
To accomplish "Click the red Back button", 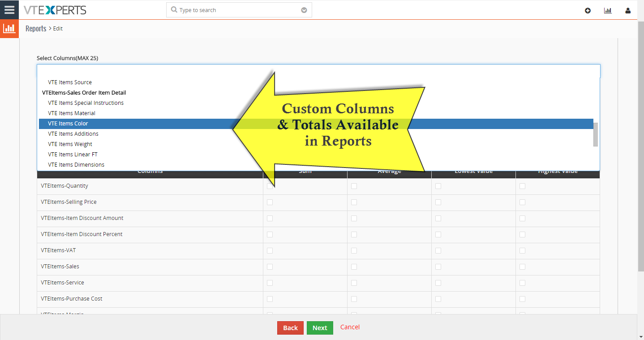I will click(290, 328).
